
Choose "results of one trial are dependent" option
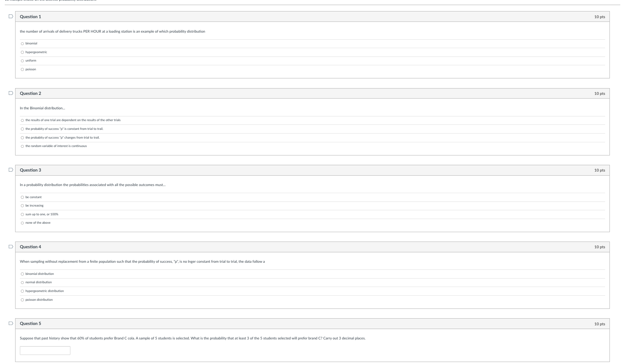click(x=22, y=120)
